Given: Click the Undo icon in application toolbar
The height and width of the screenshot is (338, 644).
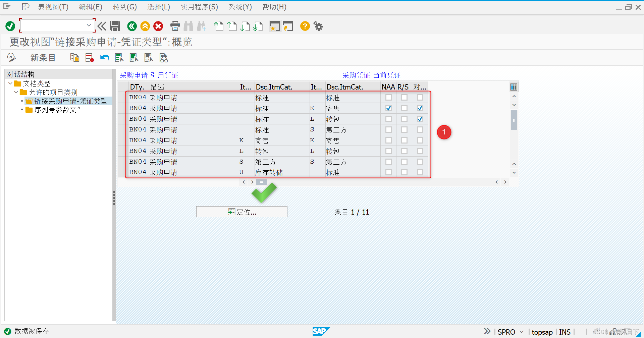Looking at the screenshot, I should pos(104,58).
